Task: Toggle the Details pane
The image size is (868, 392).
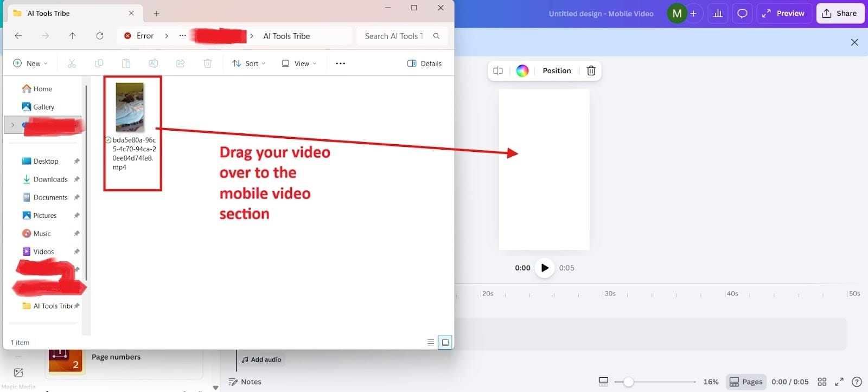Action: coord(424,63)
